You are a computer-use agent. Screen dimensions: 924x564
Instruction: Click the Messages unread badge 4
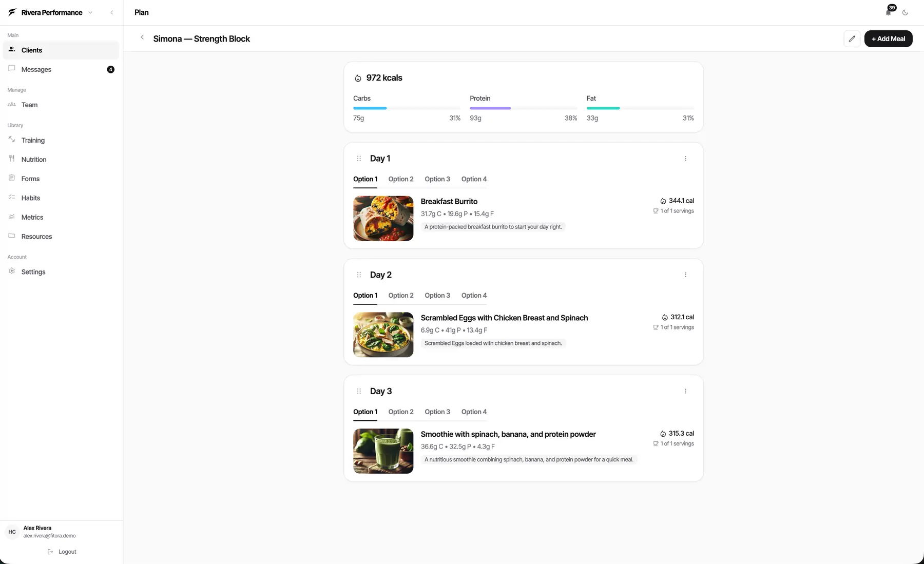pyautogui.click(x=110, y=69)
